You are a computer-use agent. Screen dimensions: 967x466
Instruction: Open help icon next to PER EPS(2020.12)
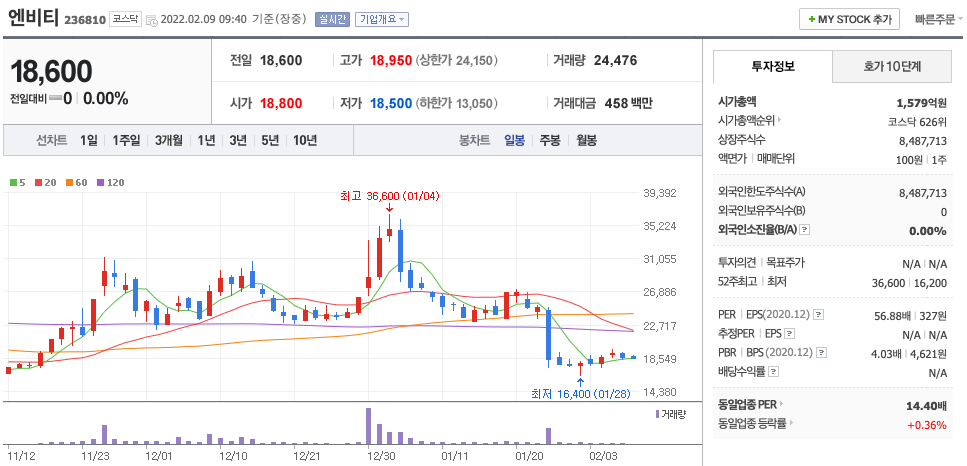(x=818, y=314)
